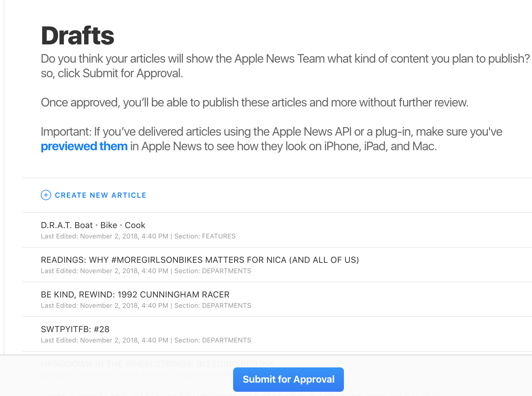Click Last Edited details under SWTPYITFB: #28
Image resolution: width=532 pixels, height=396 pixels.
(x=146, y=340)
